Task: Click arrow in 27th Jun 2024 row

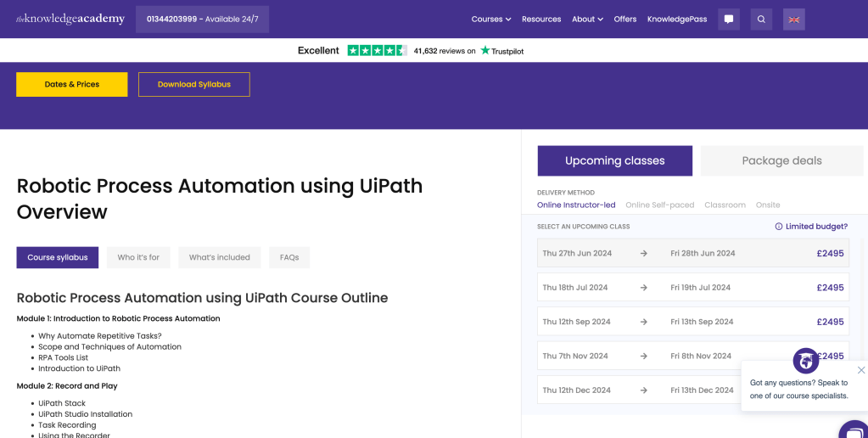Action: (644, 254)
